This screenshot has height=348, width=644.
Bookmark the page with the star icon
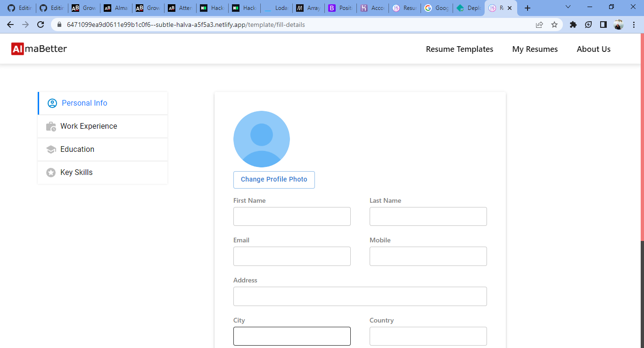(554, 25)
